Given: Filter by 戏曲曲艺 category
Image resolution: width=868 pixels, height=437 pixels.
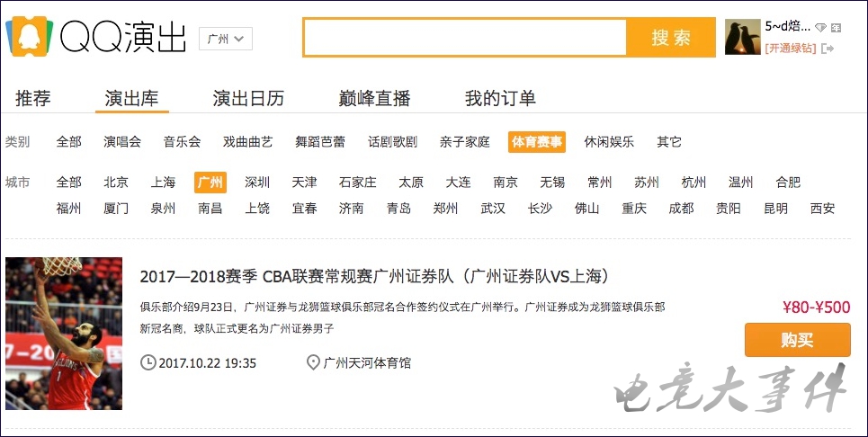Looking at the screenshot, I should tap(248, 141).
